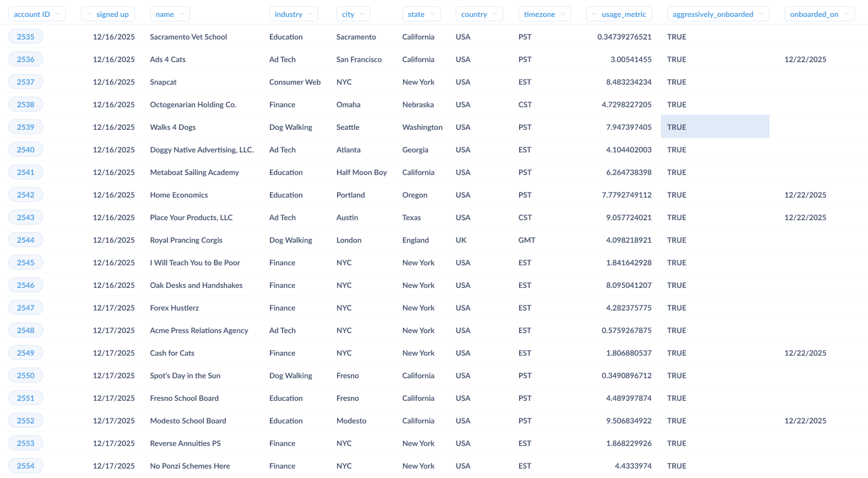Open account ID 2552 link
This screenshot has width=868, height=478.
(26, 421)
